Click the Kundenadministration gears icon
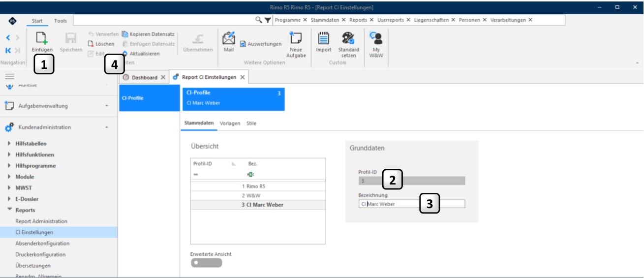The width and height of the screenshot is (644, 278). click(9, 127)
